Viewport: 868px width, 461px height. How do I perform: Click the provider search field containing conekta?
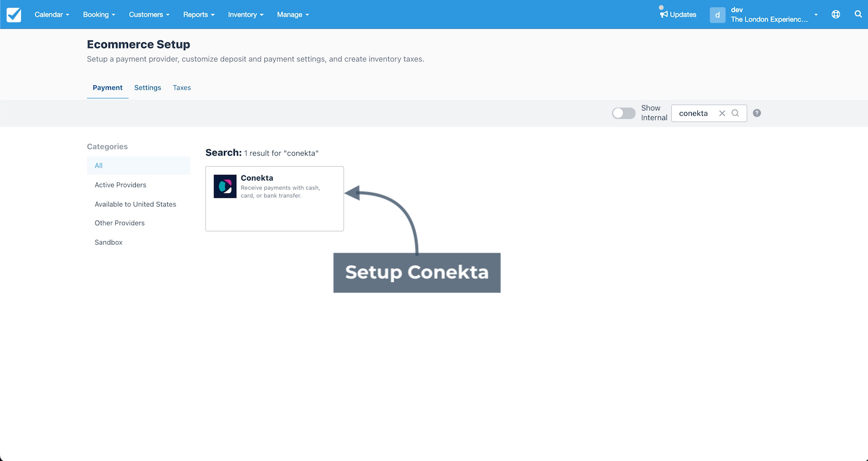pos(709,113)
